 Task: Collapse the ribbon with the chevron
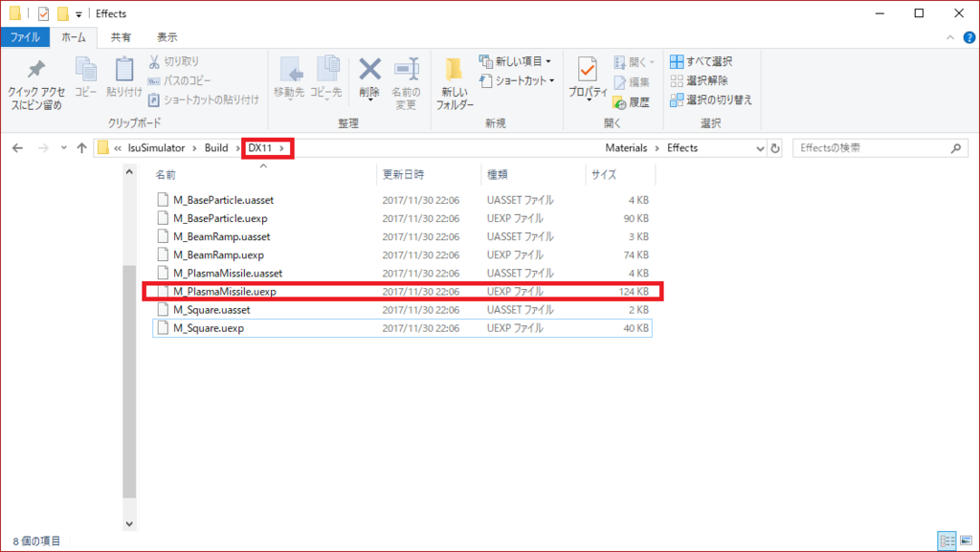click(x=950, y=37)
